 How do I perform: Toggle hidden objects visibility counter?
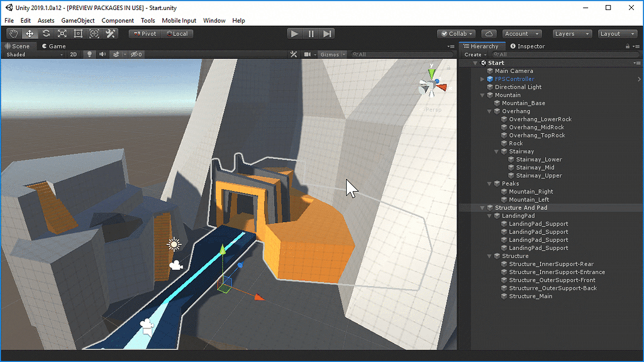(136, 54)
